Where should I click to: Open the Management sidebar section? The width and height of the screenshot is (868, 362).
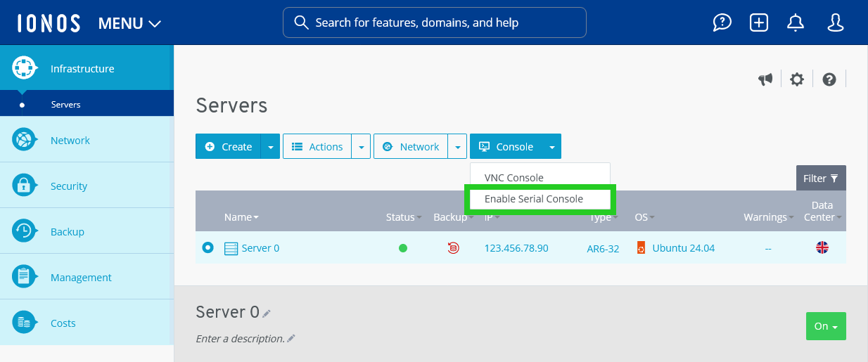click(87, 277)
